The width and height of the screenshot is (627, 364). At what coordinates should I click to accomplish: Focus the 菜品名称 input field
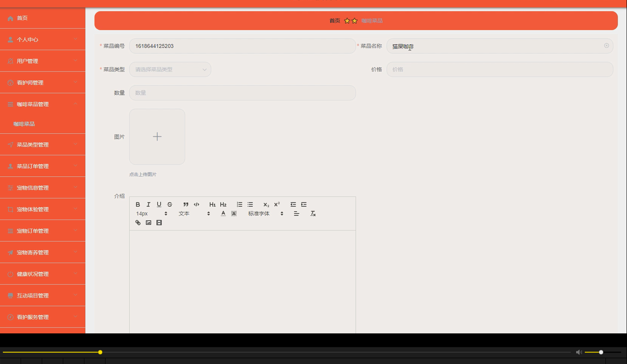coord(500,46)
